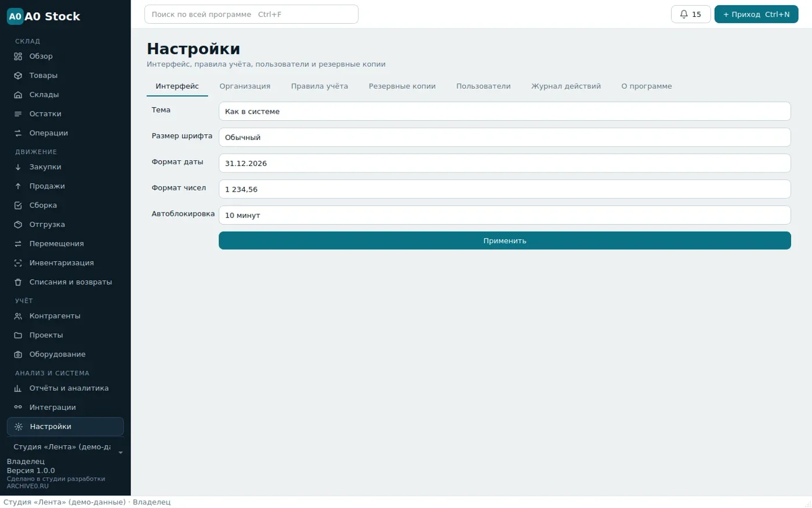Click the + Приход button
Image resolution: width=812 pixels, height=508 pixels.
click(756, 14)
